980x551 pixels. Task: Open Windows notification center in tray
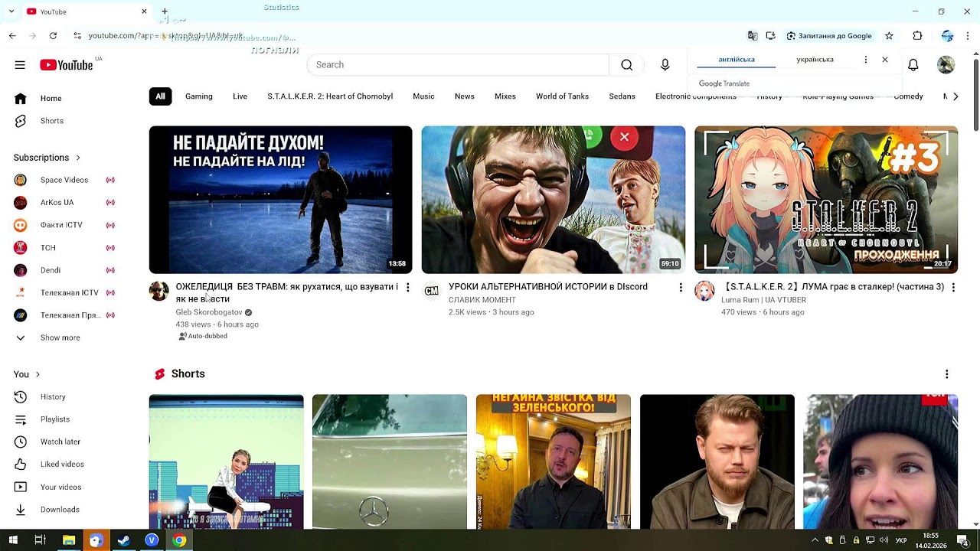click(x=963, y=540)
